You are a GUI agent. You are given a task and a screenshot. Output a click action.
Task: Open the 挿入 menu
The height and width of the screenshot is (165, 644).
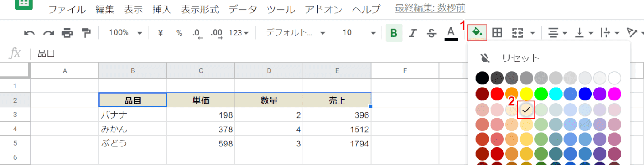(x=161, y=9)
